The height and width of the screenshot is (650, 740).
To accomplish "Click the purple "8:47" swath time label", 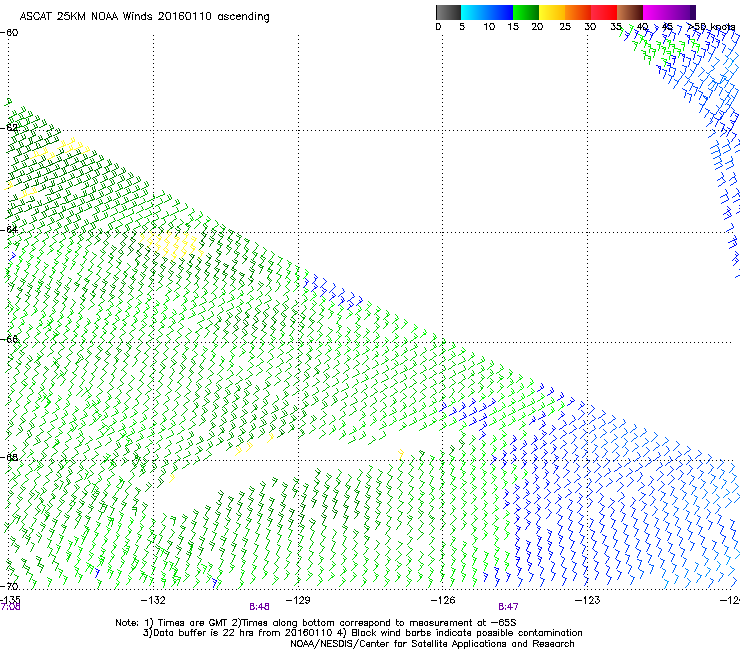I will click(x=508, y=607).
